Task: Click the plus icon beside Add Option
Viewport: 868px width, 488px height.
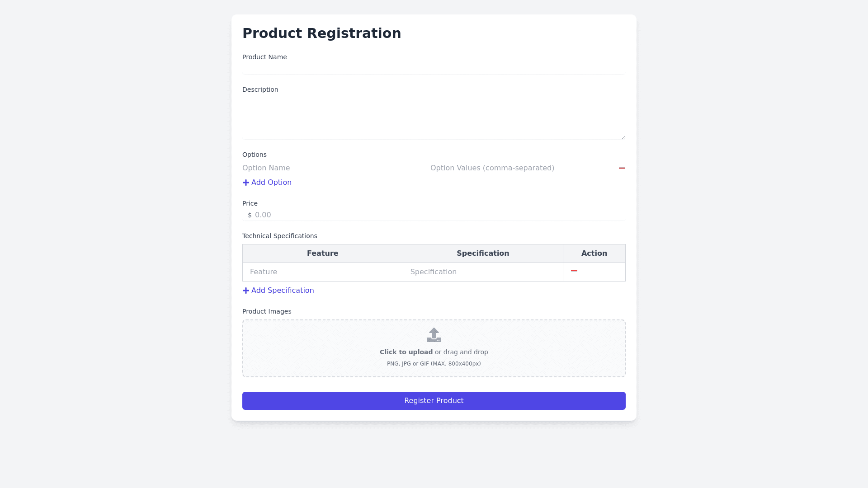Action: 246,183
